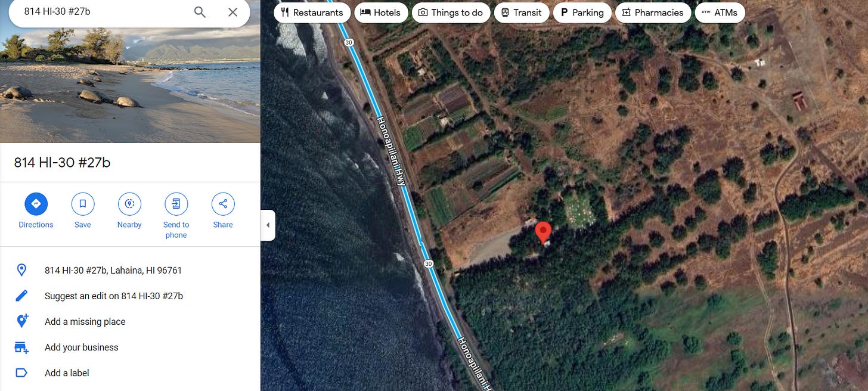Open Nearby search icon

129,204
